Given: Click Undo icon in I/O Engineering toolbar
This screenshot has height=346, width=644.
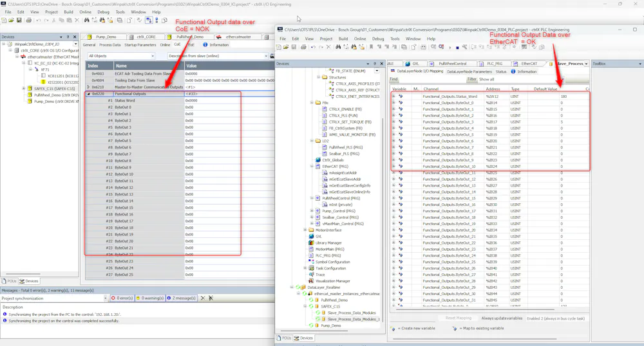Looking at the screenshot, I should [38, 20].
